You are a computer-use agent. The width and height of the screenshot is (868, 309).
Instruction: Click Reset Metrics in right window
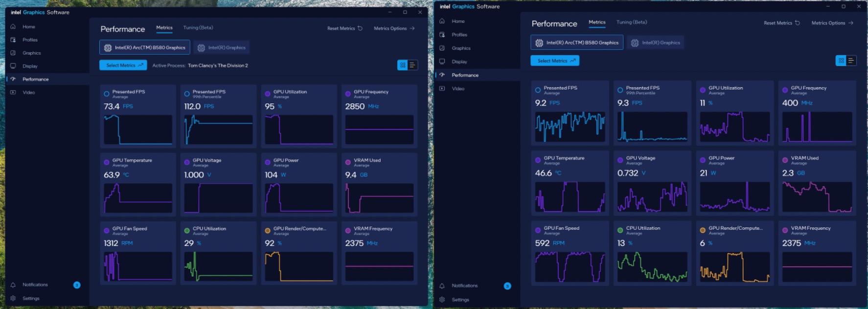[782, 23]
